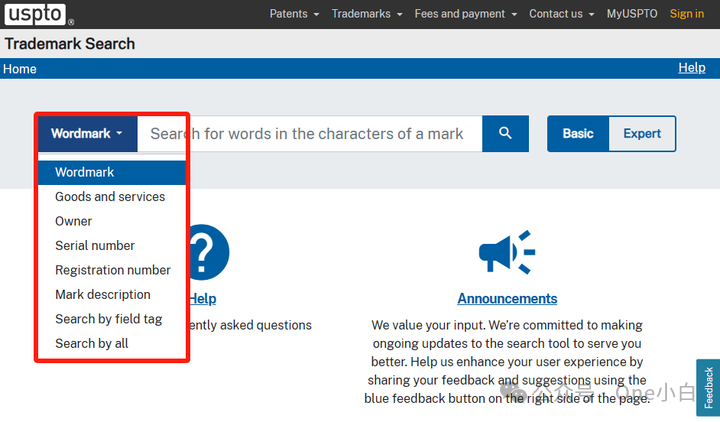
Task: Select the Registration number option
Action: [112, 270]
